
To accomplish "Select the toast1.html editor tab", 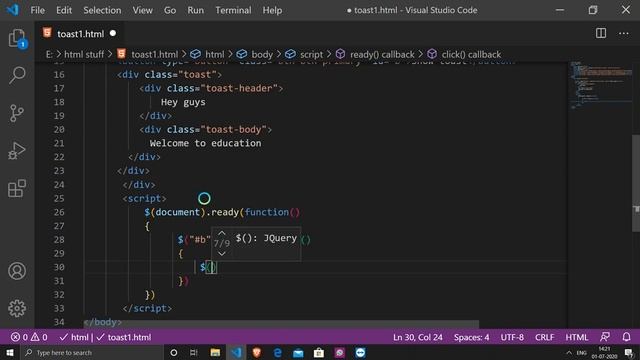I will point(80,33).
